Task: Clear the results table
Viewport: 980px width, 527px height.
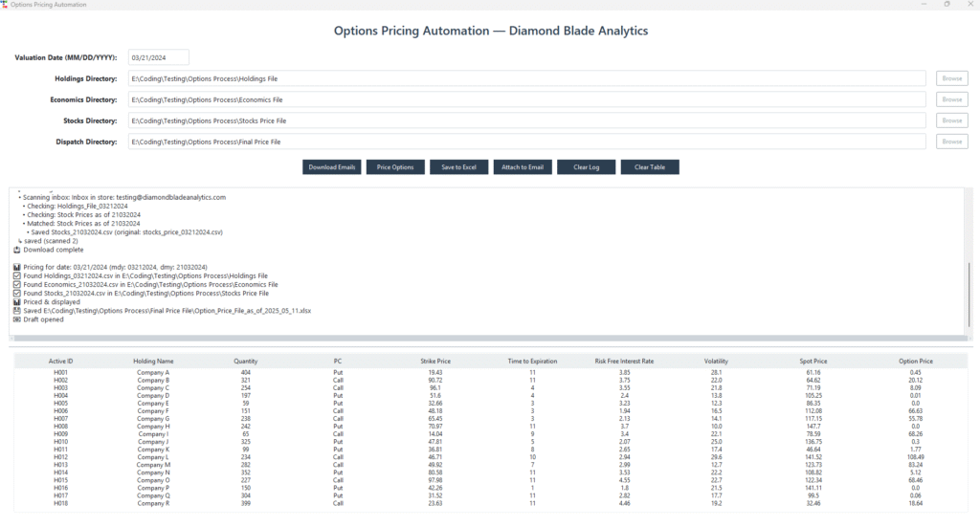Action: click(x=650, y=167)
